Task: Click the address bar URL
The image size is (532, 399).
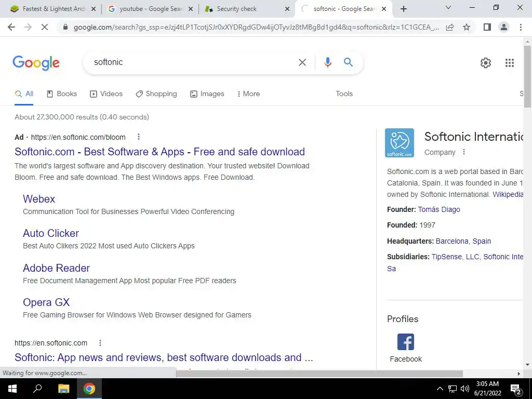Action: coord(256,27)
